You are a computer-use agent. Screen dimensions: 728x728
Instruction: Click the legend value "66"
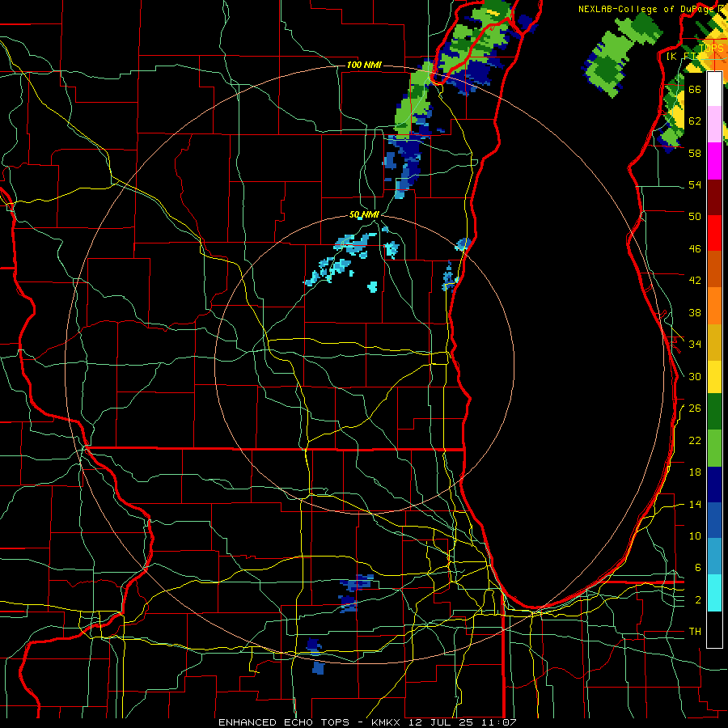tap(695, 89)
